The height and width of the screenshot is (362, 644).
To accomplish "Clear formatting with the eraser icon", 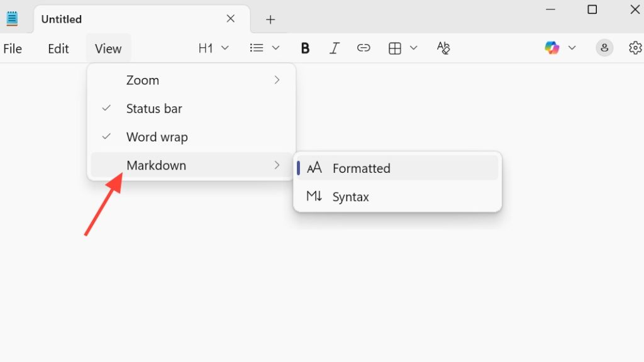I will pyautogui.click(x=443, y=48).
